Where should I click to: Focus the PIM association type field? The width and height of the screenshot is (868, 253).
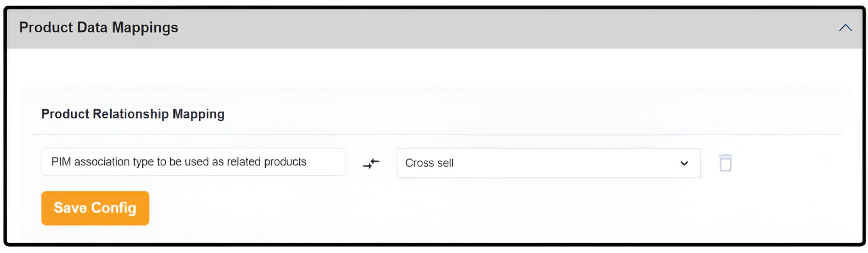click(x=193, y=162)
